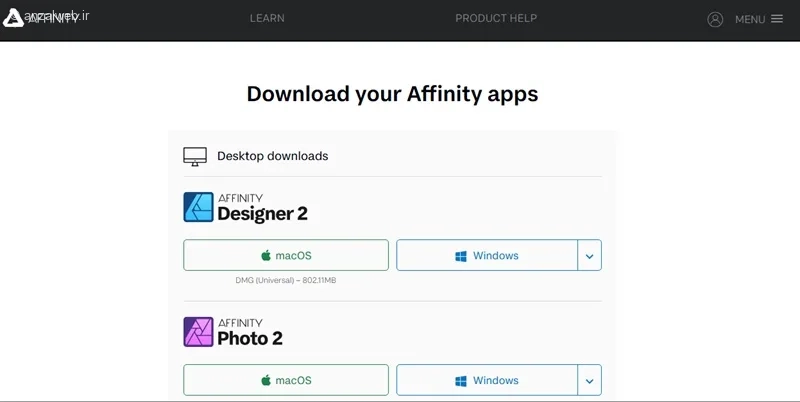The image size is (800, 402).
Task: Expand Designer 2 Windows download options
Action: (590, 255)
